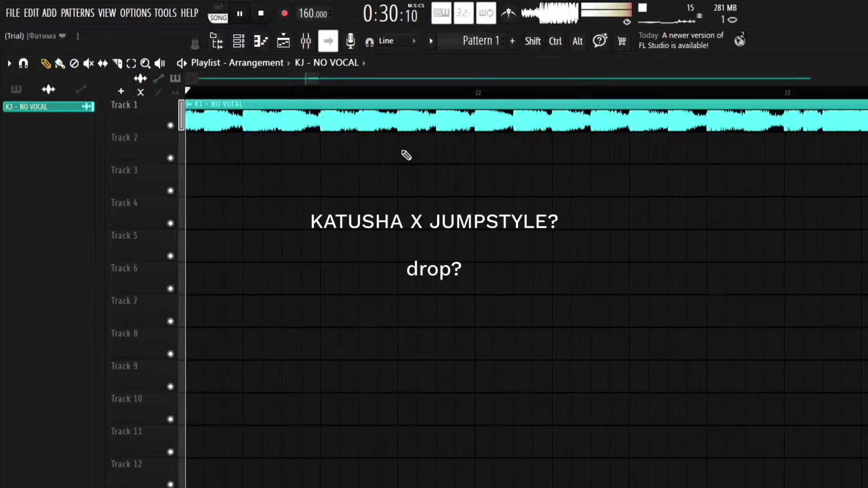The image size is (868, 488).
Task: Click the Ctrl modifier button
Action: pos(555,41)
